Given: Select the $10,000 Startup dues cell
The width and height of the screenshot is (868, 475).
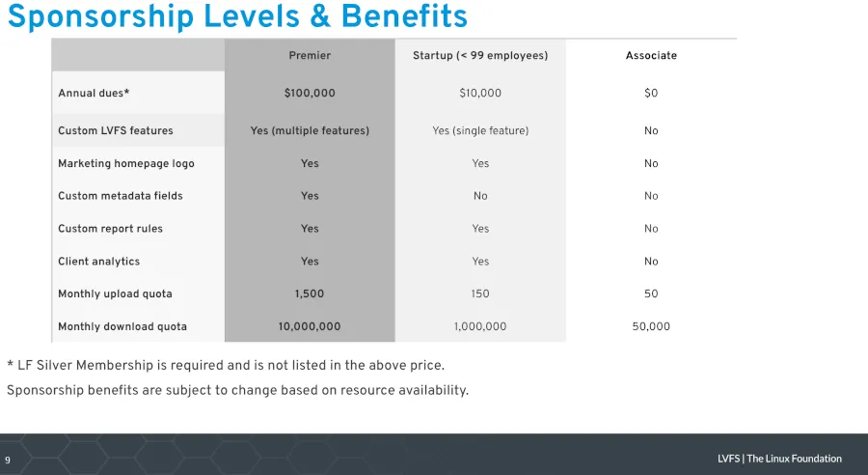Looking at the screenshot, I should click(480, 94).
